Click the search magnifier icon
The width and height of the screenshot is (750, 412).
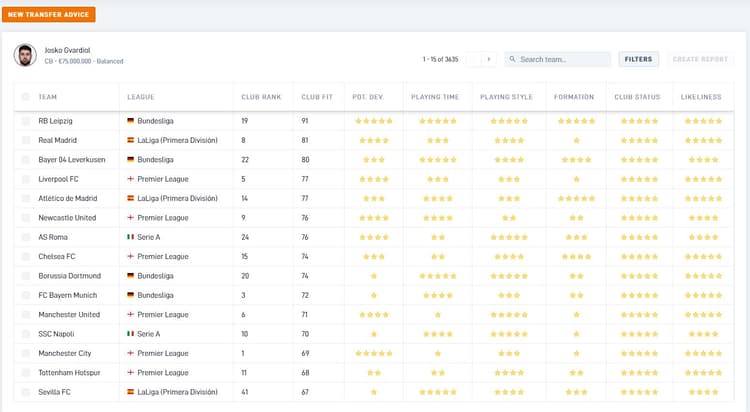click(513, 59)
